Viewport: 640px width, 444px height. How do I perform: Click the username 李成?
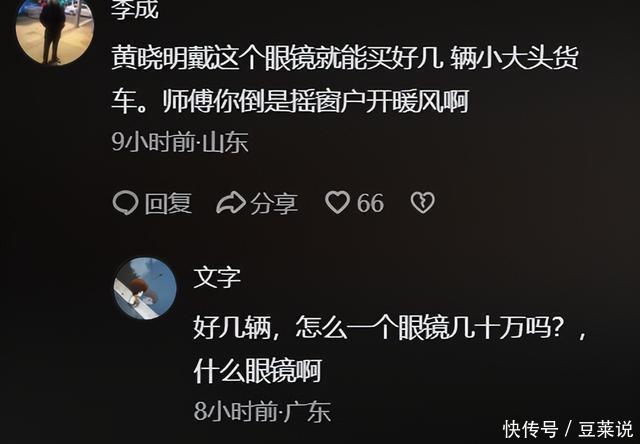135,9
